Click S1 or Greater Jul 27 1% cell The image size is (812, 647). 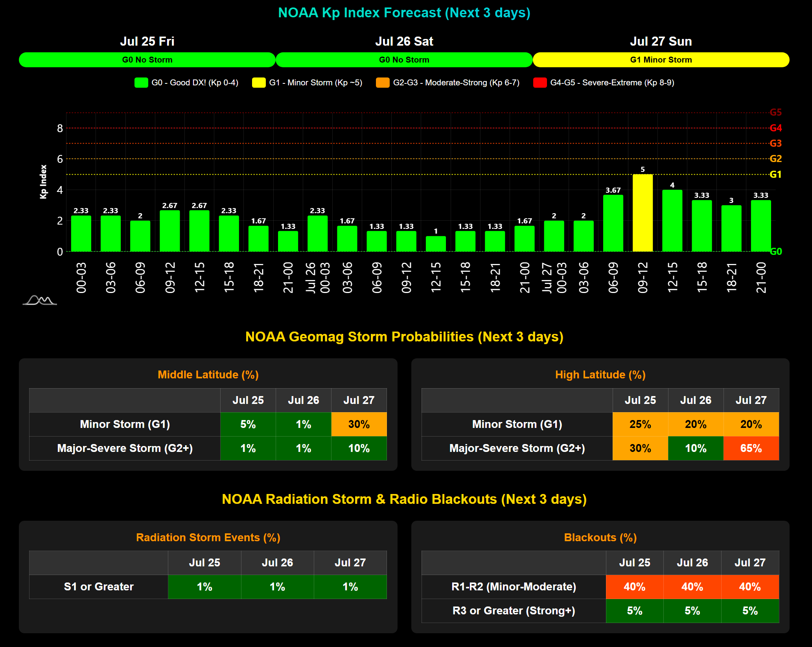coord(350,587)
